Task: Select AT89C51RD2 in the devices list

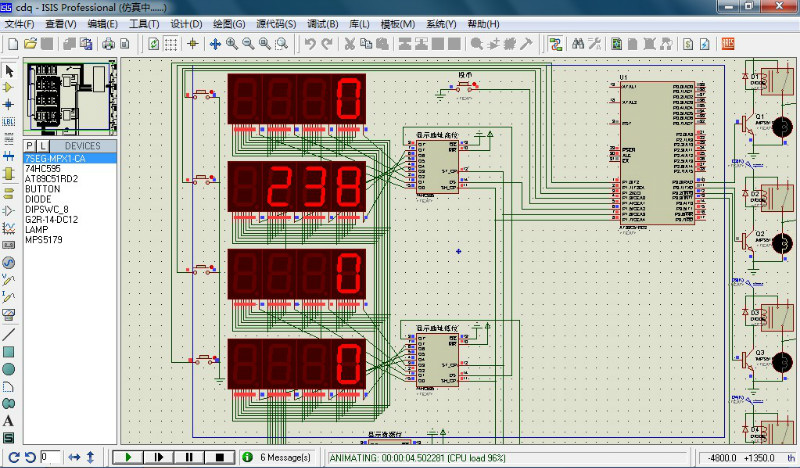Action: point(49,179)
